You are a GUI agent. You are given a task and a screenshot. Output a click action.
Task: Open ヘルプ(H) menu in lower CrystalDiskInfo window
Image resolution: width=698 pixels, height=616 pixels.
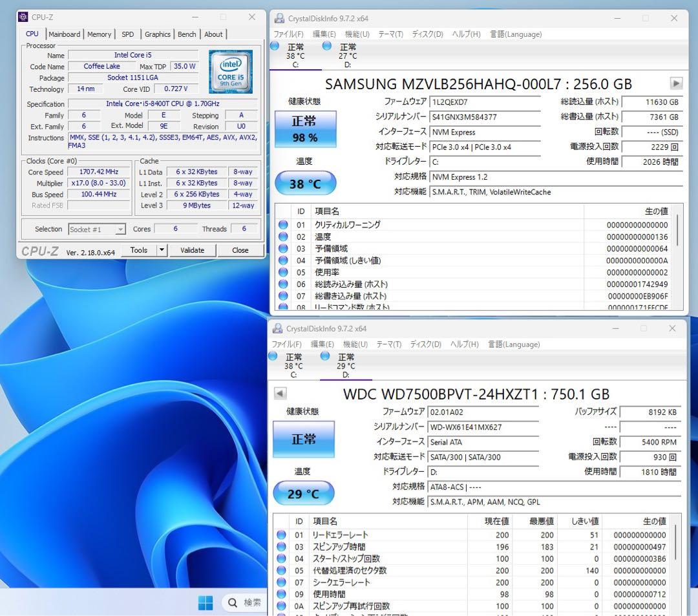[x=464, y=345]
